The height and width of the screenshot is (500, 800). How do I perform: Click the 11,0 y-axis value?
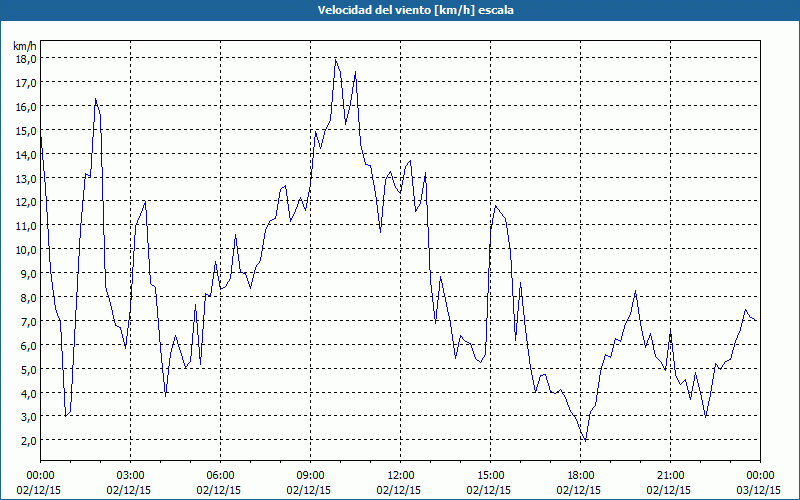[27, 226]
